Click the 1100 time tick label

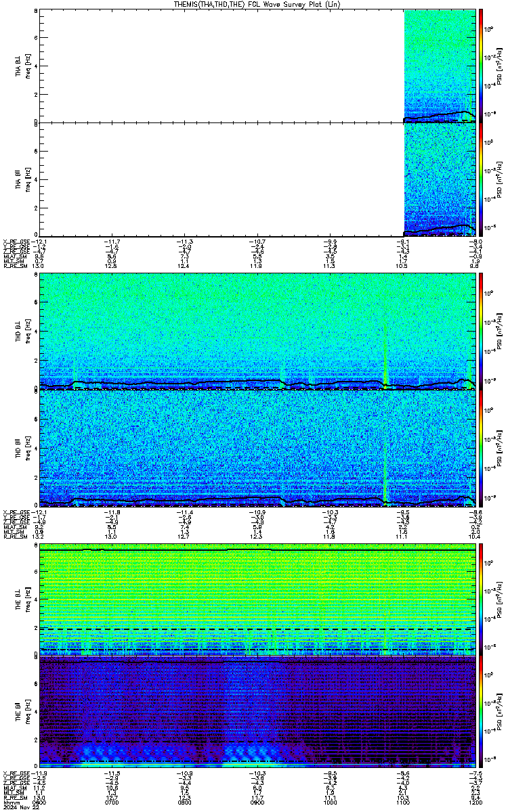coord(402,803)
